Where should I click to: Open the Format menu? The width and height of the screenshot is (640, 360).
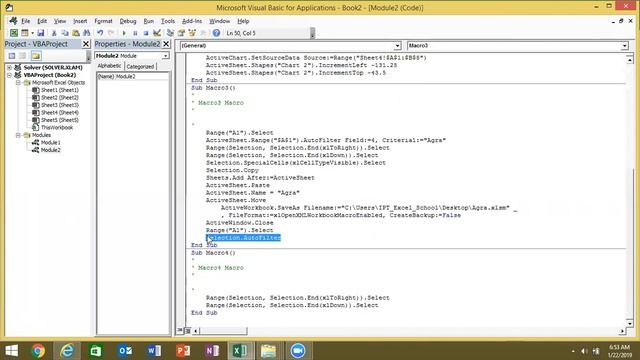[x=103, y=21]
